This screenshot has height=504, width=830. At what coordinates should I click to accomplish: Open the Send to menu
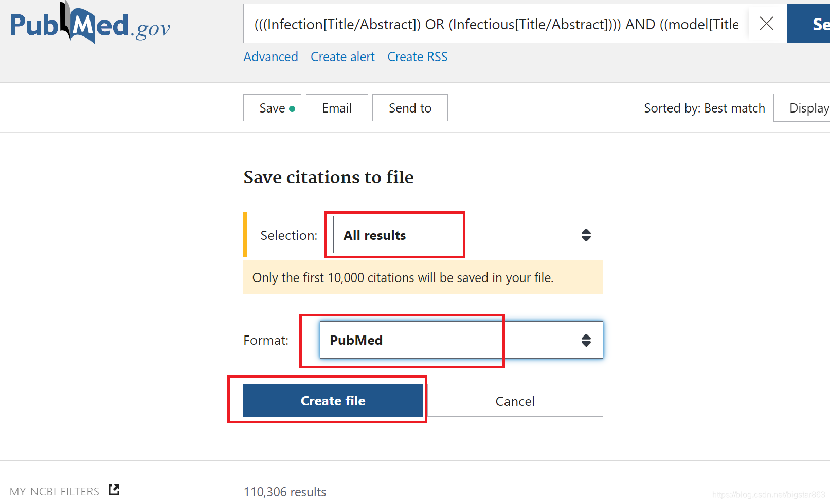click(410, 108)
